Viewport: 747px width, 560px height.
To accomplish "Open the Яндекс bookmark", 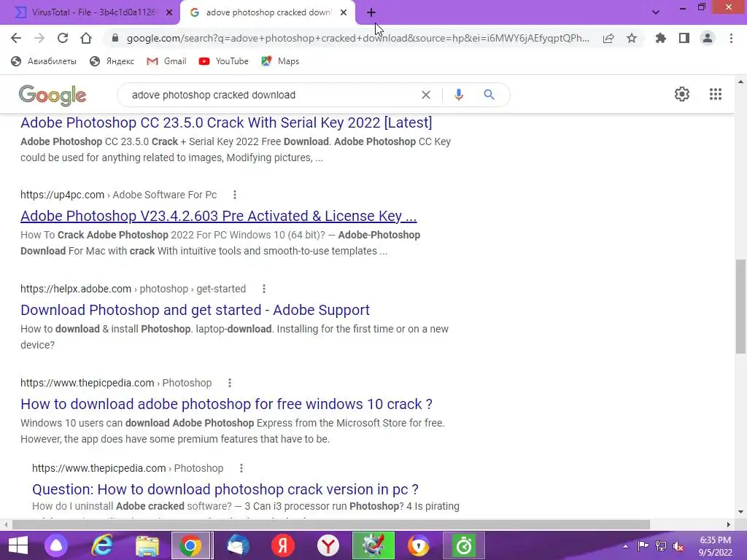I will [x=112, y=61].
